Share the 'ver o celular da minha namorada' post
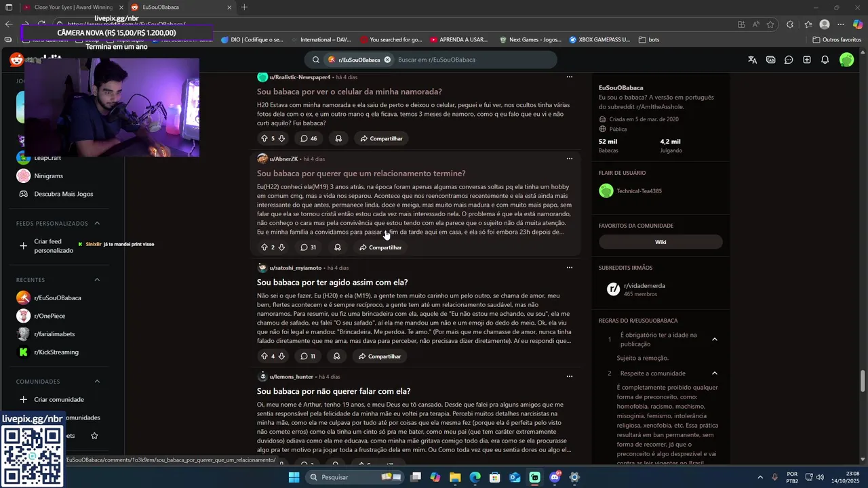868x488 pixels. tap(381, 138)
